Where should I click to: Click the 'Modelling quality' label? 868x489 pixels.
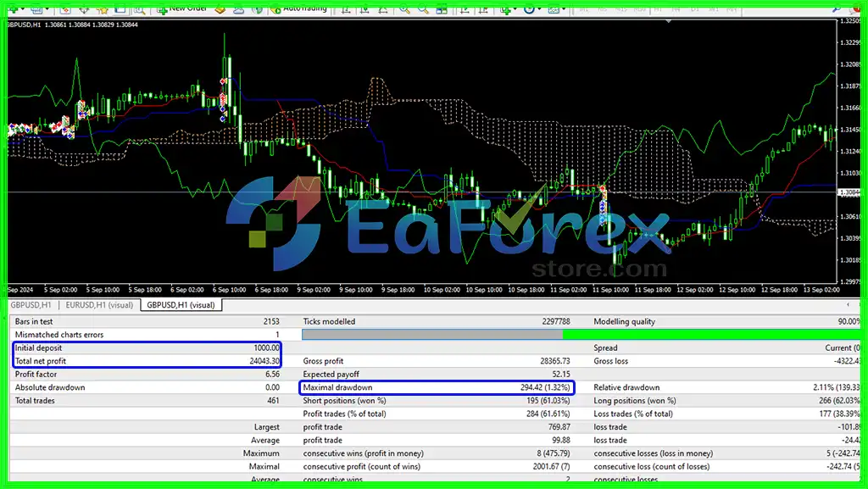pos(624,321)
